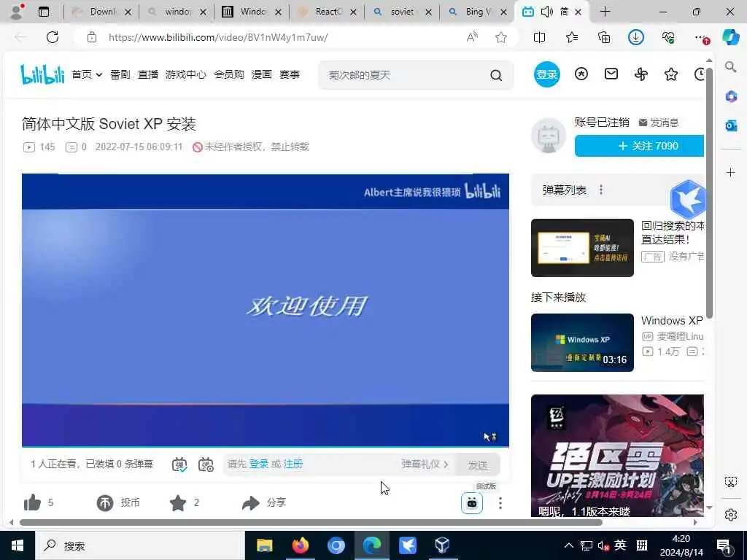Open Firefox from the taskbar

click(x=300, y=545)
